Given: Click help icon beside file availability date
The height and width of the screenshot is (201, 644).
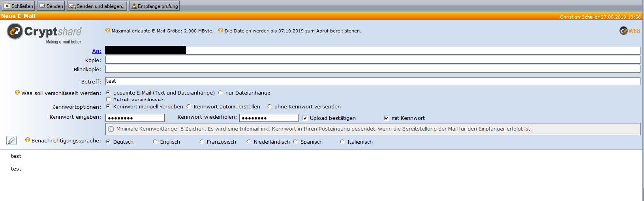Looking at the screenshot, I should pos(221,30).
